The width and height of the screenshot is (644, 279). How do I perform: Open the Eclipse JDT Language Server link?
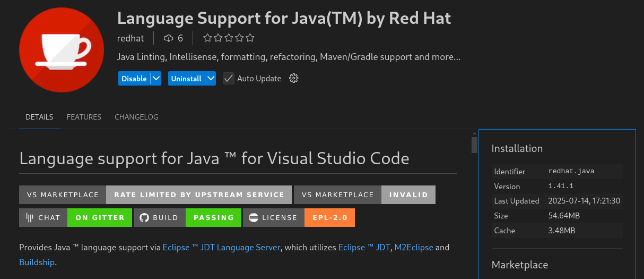tap(221, 247)
